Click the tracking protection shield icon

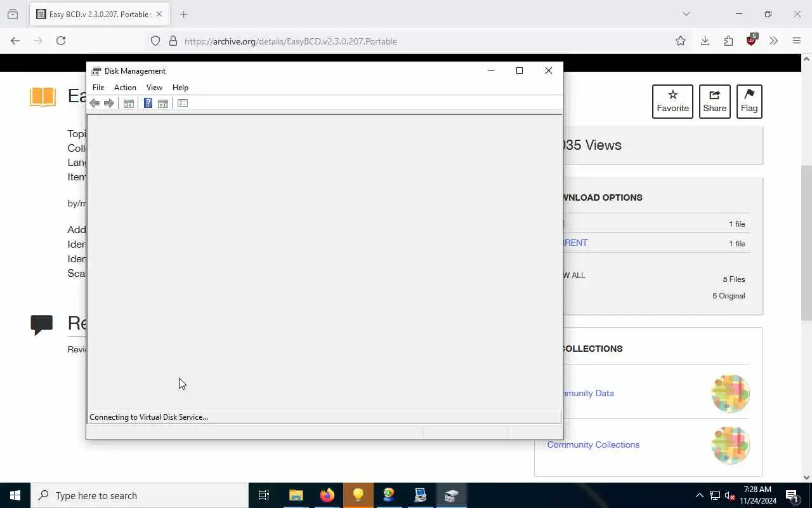coord(155,41)
